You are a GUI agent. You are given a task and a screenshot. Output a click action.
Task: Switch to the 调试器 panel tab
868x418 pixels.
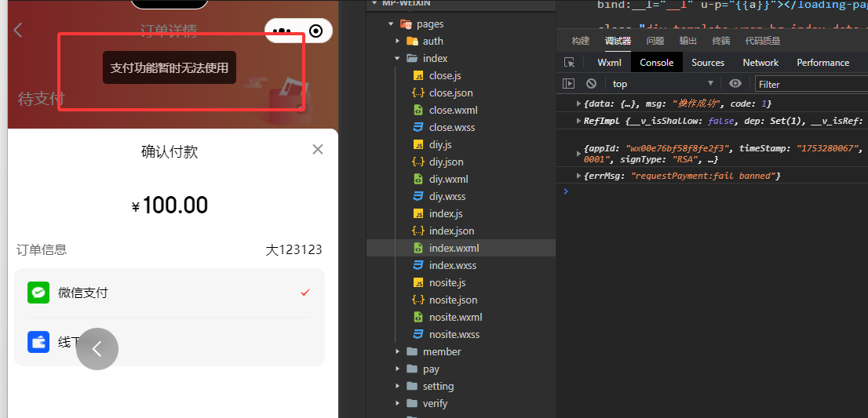click(x=618, y=41)
